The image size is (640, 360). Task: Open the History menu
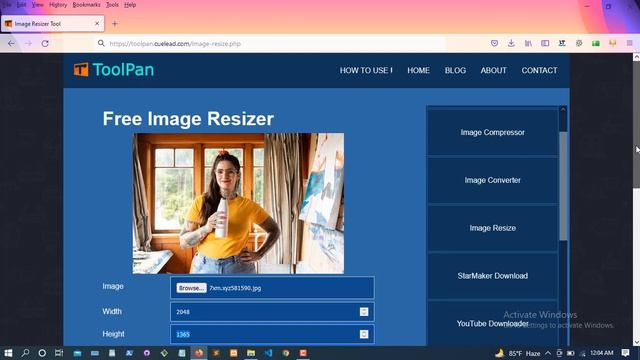(58, 5)
